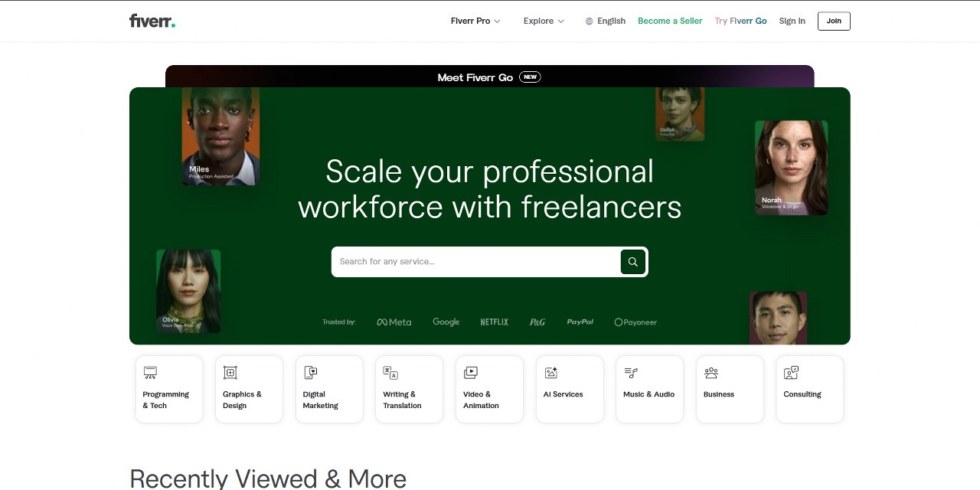Select the Music & Audio label
Image resolution: width=980 pixels, height=490 pixels.
coord(648,395)
